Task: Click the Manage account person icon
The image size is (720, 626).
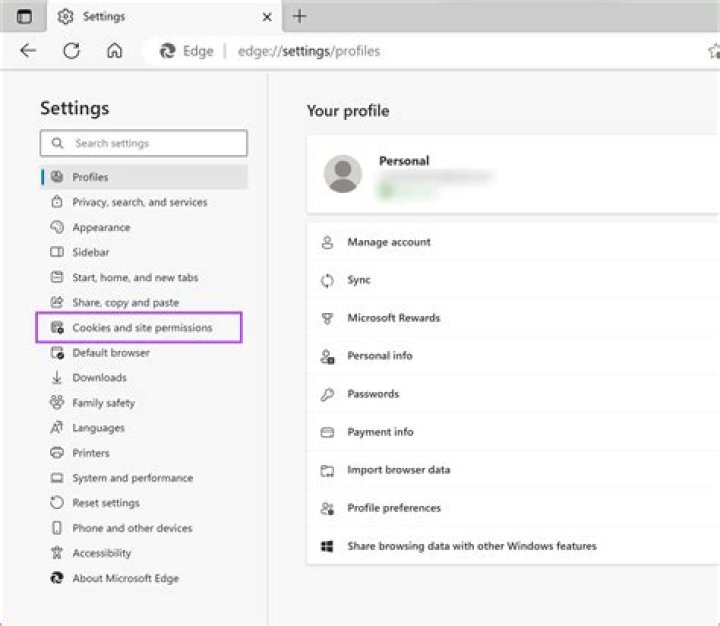Action: [x=327, y=242]
